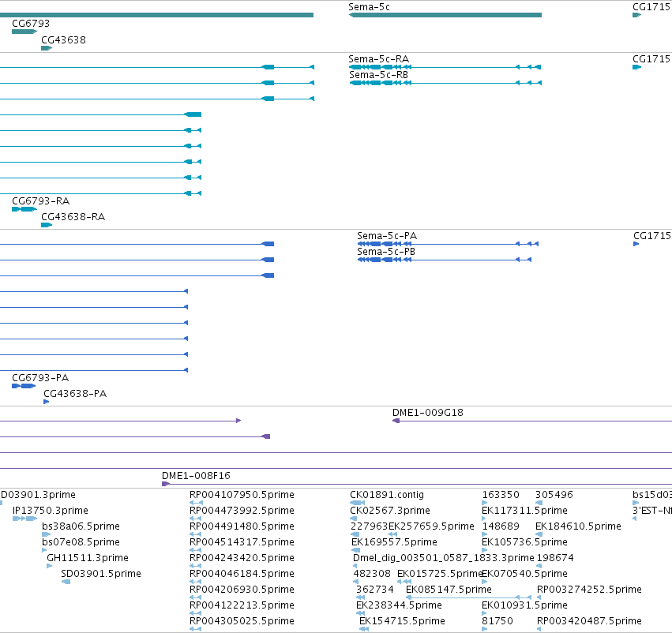Click the EK184610.5prime EST label
672x633 pixels.
(578, 526)
